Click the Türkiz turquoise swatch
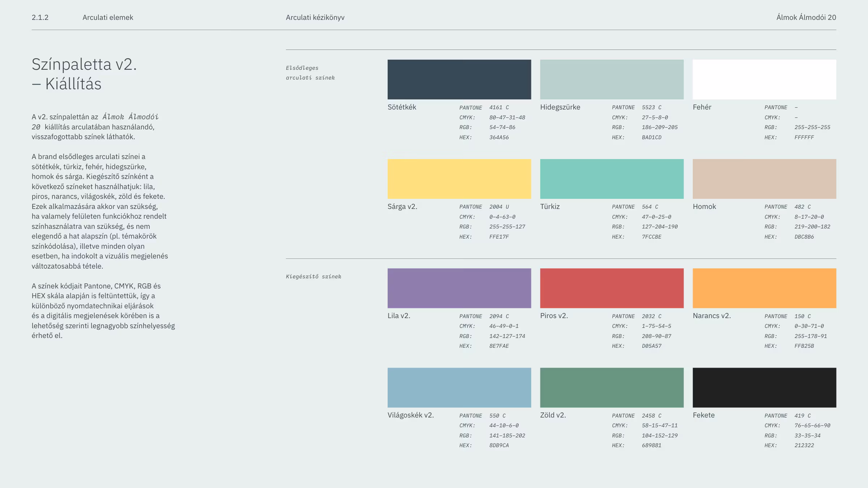 pos(612,179)
